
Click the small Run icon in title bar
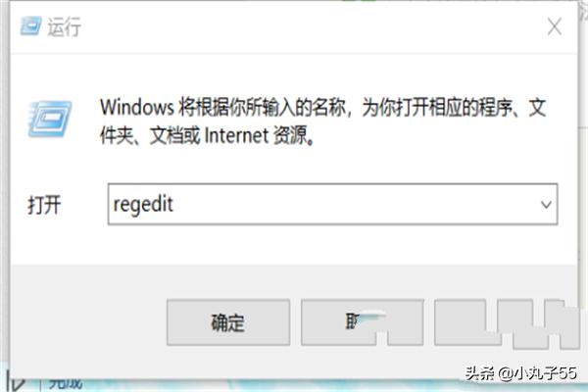click(30, 25)
